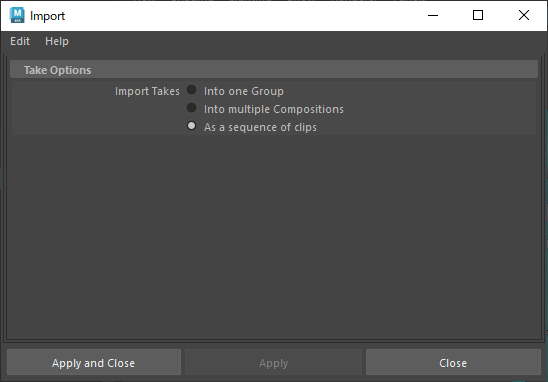548x382 pixels.
Task: Select the 'Into one Group' radio button
Action: pos(191,90)
